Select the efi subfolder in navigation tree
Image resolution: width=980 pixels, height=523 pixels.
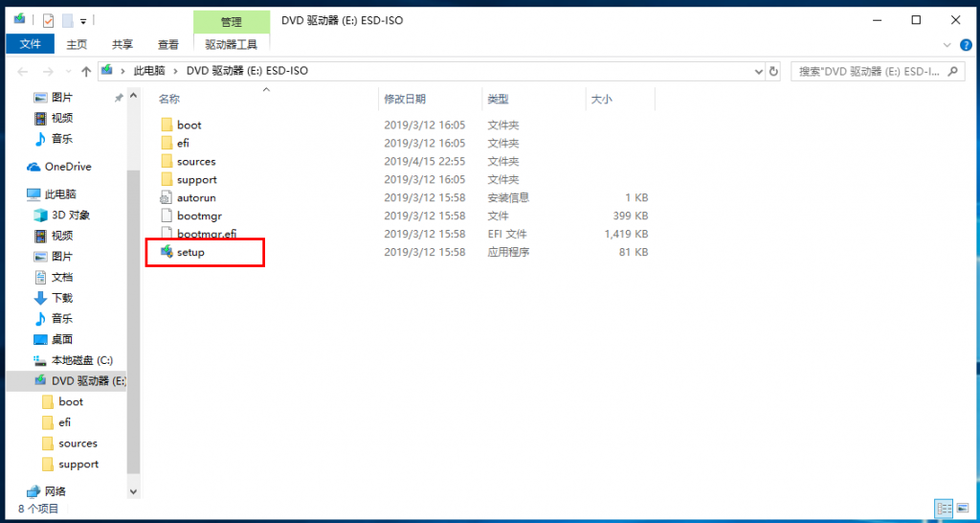click(x=64, y=422)
